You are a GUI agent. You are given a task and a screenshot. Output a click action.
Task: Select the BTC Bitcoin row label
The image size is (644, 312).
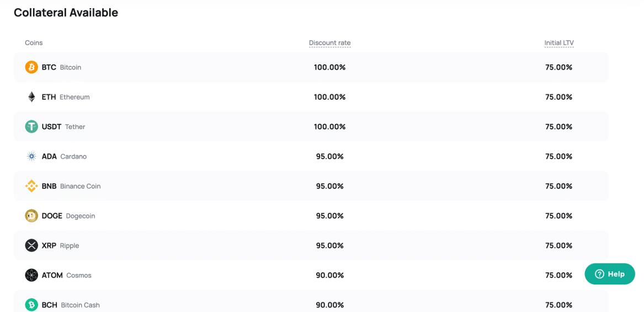pyautogui.click(x=62, y=67)
